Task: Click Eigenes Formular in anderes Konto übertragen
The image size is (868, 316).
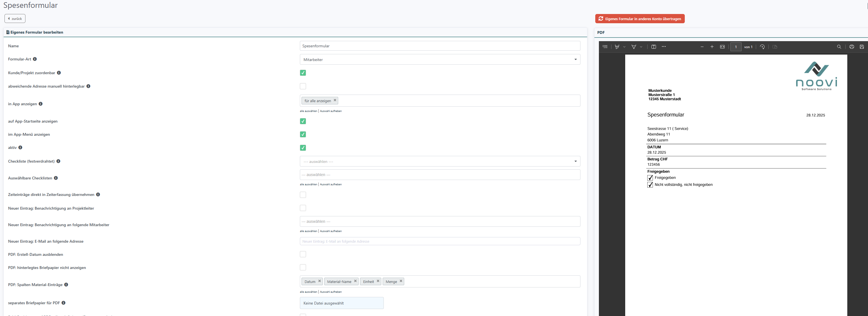Action: click(639, 19)
